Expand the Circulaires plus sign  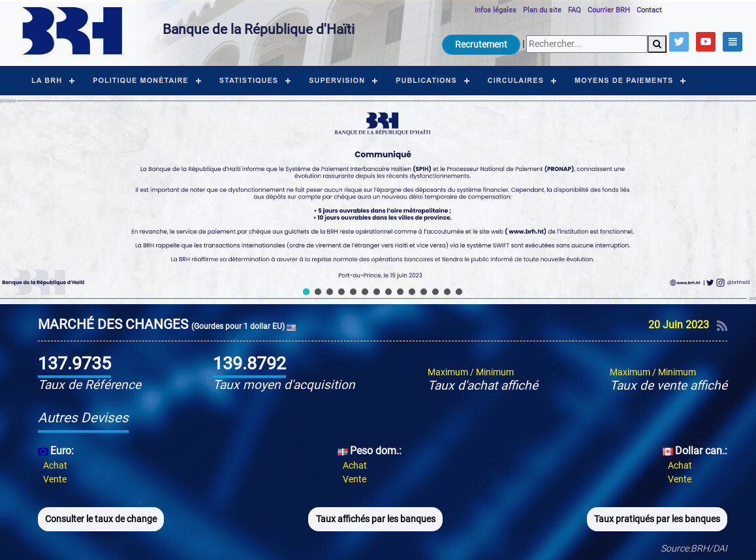click(554, 81)
